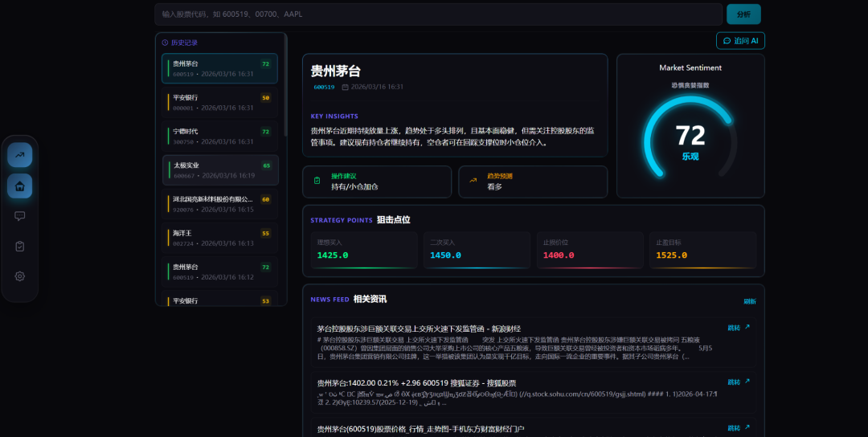Viewport: 868px width, 437px height.
Task: Click the history list scrollbar
Action: (x=285, y=84)
